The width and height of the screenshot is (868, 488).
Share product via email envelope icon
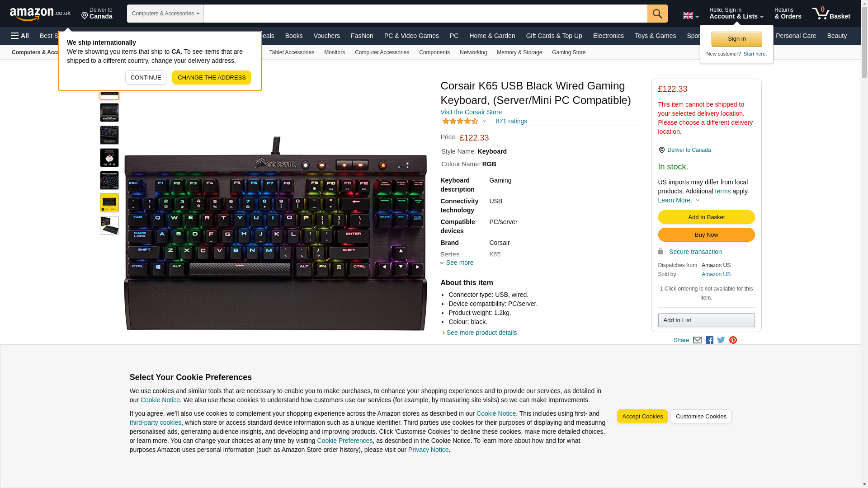point(697,340)
